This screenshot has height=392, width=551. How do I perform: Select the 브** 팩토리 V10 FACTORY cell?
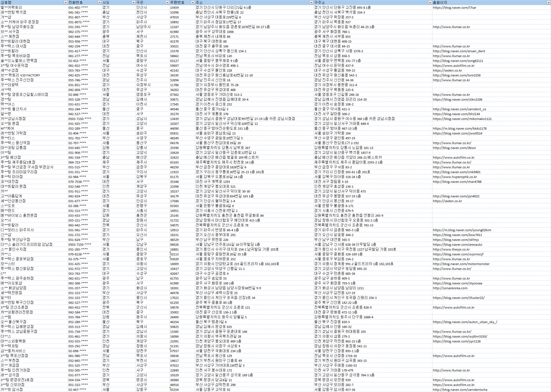[x=20, y=75]
